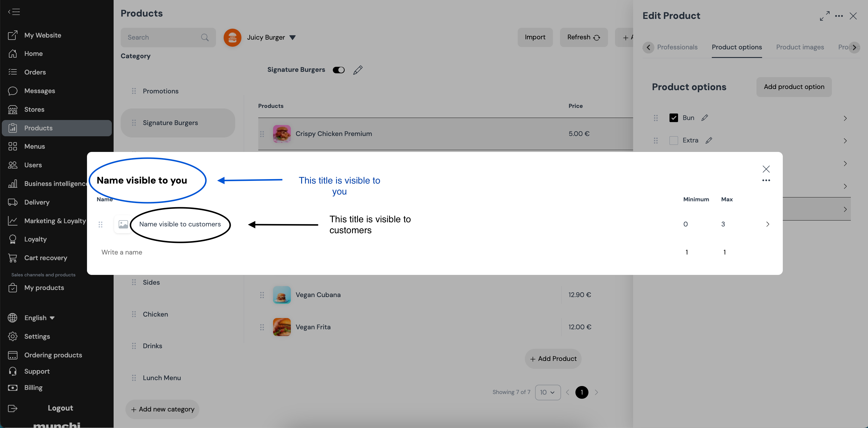Collapse the sidebar menu icon
This screenshot has width=868, height=428.
pos(14,12)
